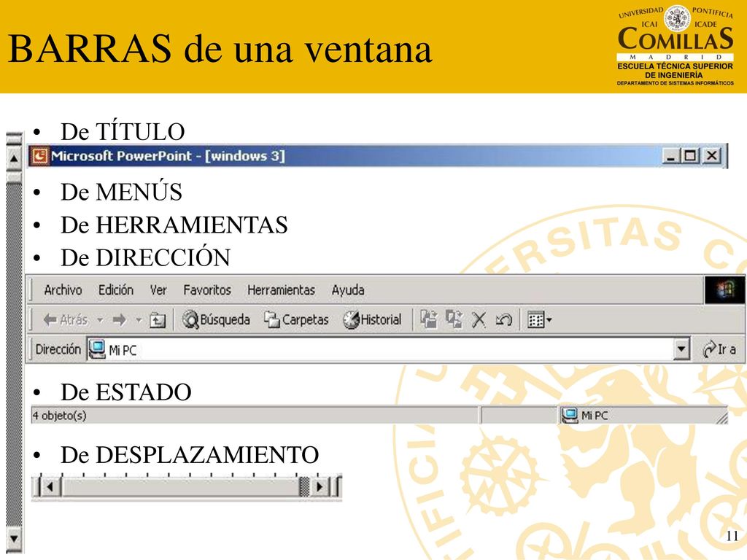Click the 'De DESPLAZAMIENTO' bullet text
This screenshot has height=560, width=747.
(x=190, y=455)
